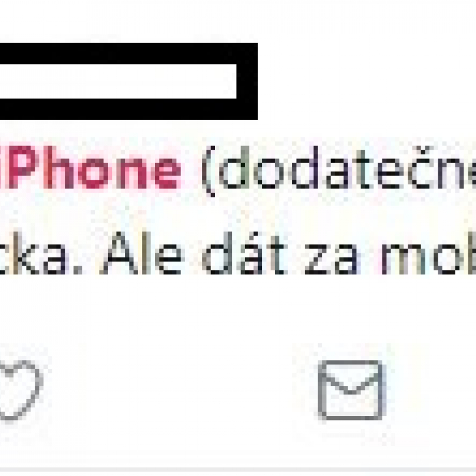Image resolution: width=476 pixels, height=476 pixels.
Task: Click empty space between heart and envelope
Action: click(181, 390)
